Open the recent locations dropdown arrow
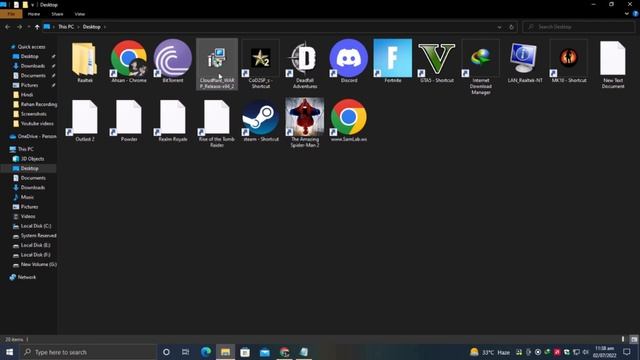Image resolution: width=640 pixels, height=360 pixels. (x=29, y=27)
